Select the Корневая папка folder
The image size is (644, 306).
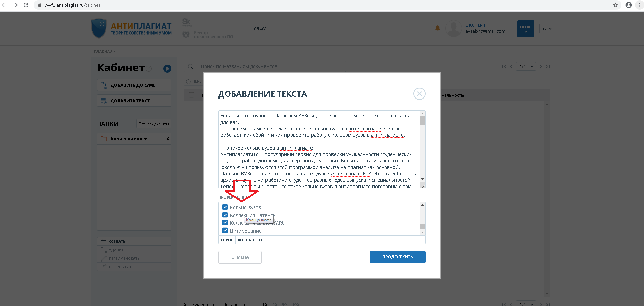pos(134,139)
